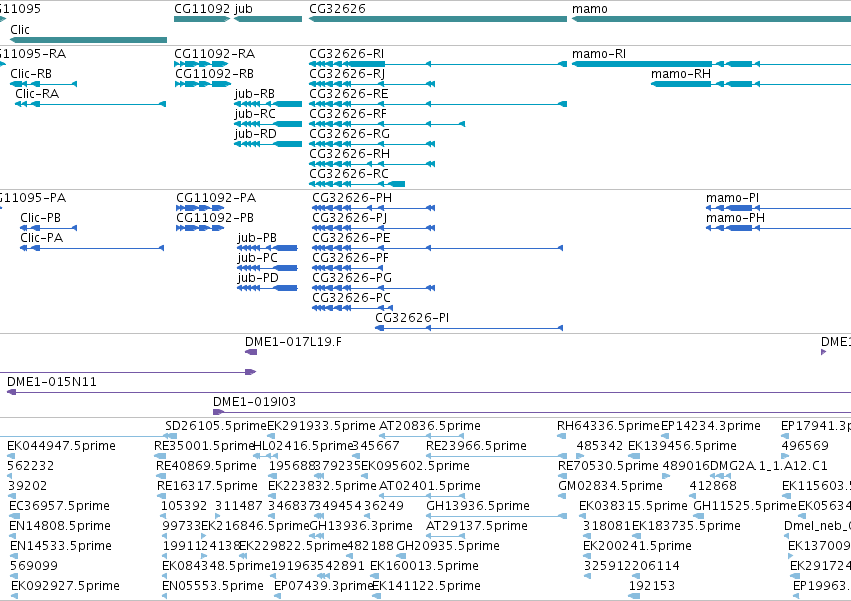The width and height of the screenshot is (851, 601).
Task: Select EST EN05553.5prime
Action: (x=164, y=596)
